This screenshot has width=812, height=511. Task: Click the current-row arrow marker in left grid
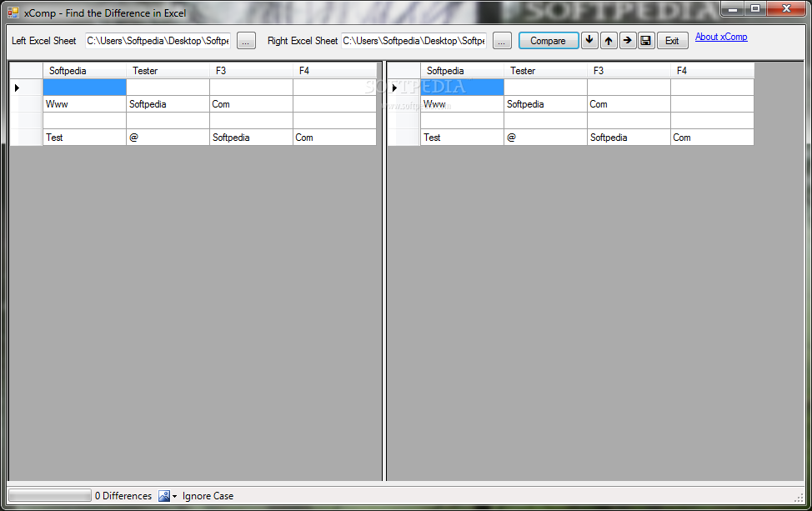coord(17,88)
